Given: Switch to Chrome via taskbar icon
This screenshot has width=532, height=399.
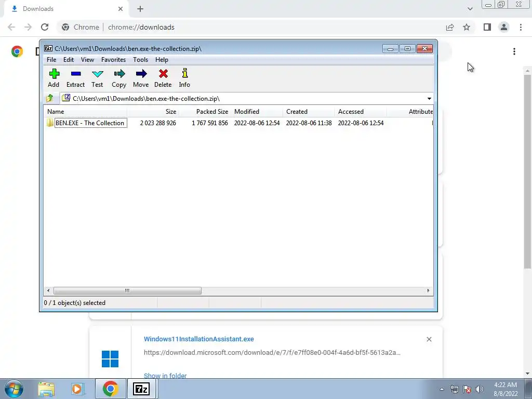Looking at the screenshot, I should click(110, 389).
